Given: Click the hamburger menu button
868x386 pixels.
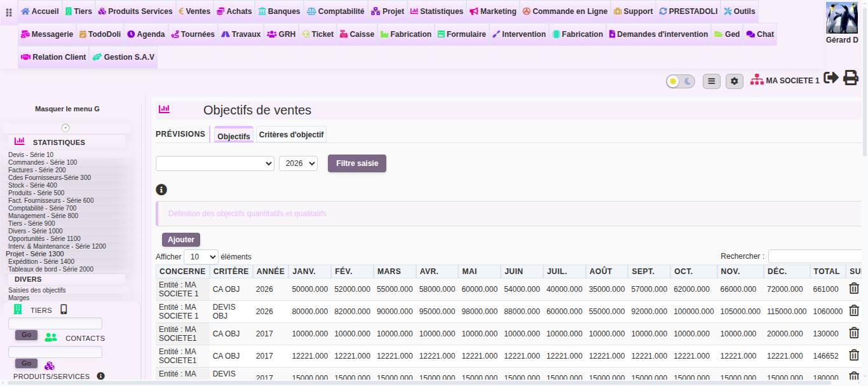Looking at the screenshot, I should 712,81.
